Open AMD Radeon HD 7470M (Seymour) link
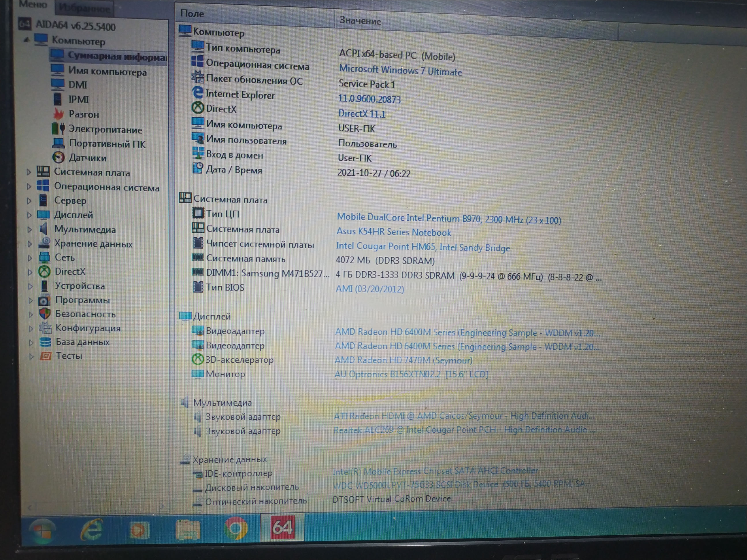This screenshot has width=747, height=560. (x=403, y=360)
